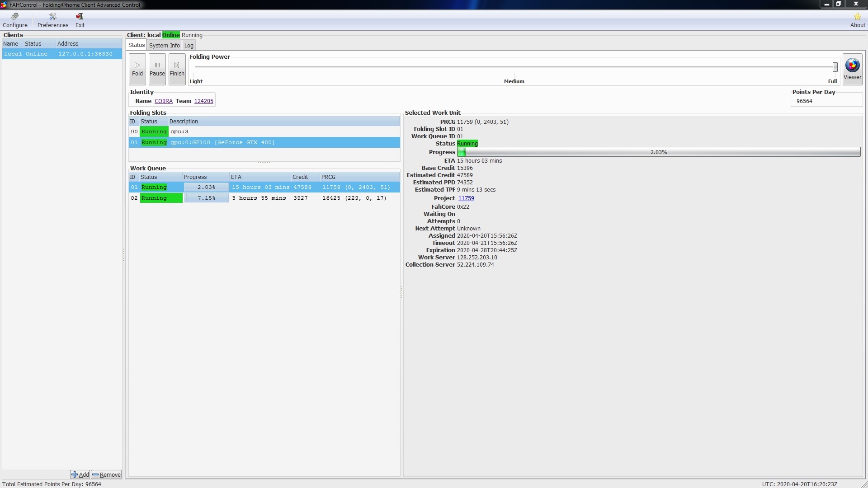Viewport: 868px width, 488px height.
Task: Open the COBRA user name link
Action: [x=164, y=101]
